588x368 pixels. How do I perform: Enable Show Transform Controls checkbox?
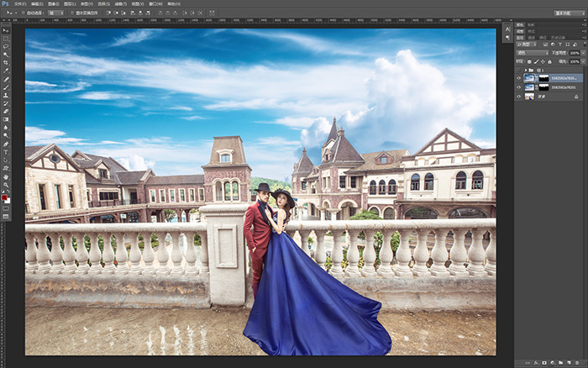pos(72,13)
